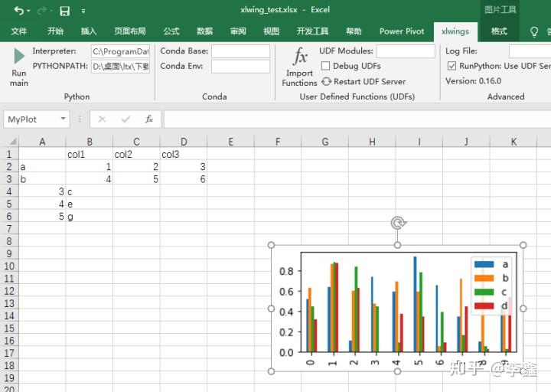Click the Undo arrow icon
The width and height of the screenshot is (551, 392).
tap(19, 11)
